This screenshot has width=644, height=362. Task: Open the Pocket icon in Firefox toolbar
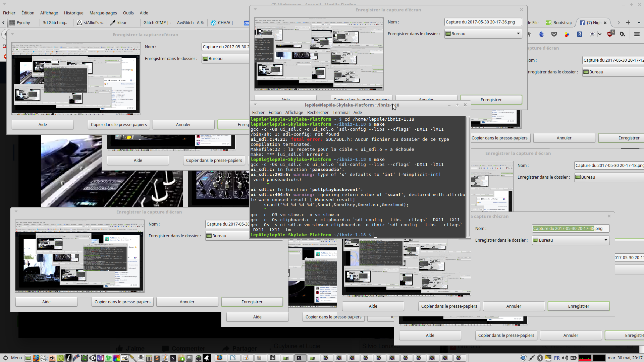pos(554,34)
